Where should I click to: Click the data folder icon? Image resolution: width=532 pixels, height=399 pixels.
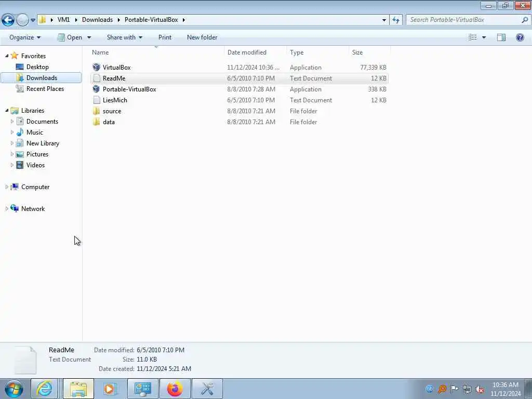click(x=96, y=122)
